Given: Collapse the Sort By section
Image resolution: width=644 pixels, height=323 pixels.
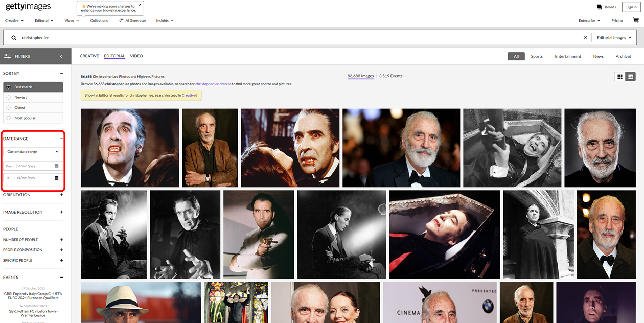Looking at the screenshot, I should [61, 73].
